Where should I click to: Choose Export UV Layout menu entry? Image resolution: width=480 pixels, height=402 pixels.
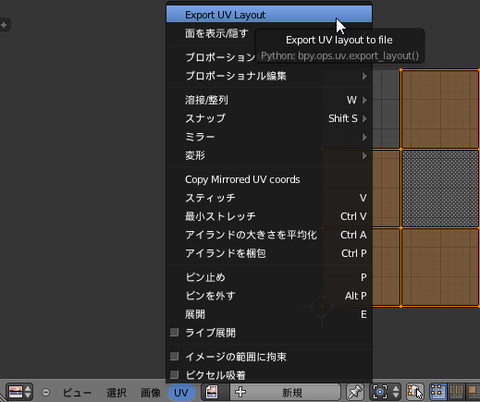coord(269,15)
